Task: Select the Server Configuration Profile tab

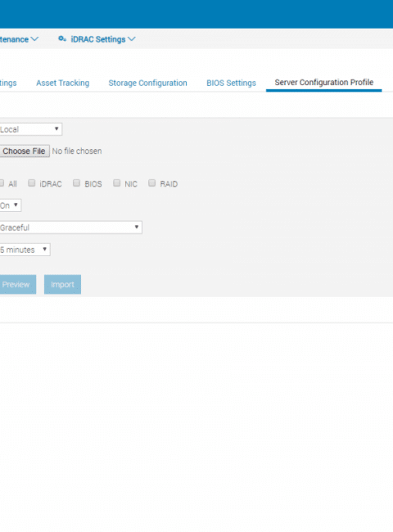Action: tap(323, 83)
